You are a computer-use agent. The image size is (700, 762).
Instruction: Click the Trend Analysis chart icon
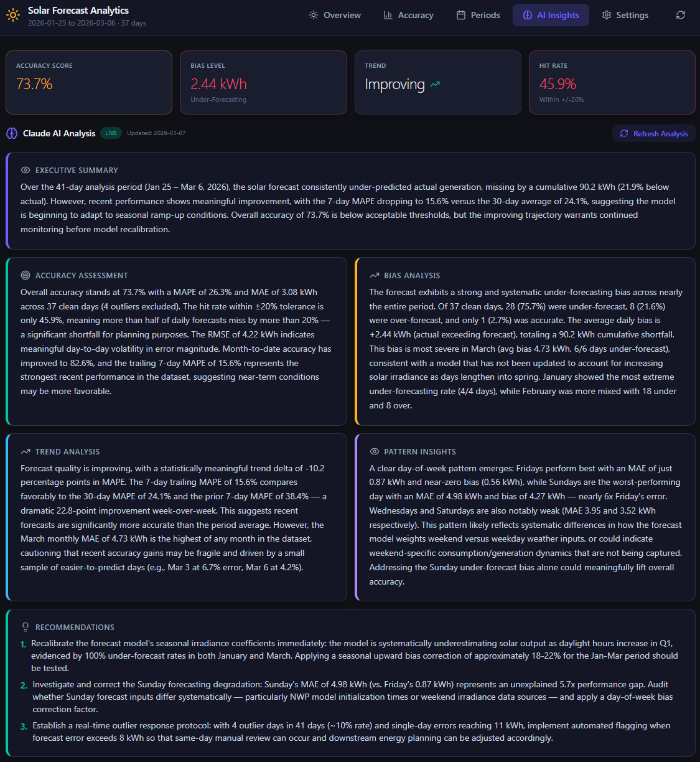[26, 451]
